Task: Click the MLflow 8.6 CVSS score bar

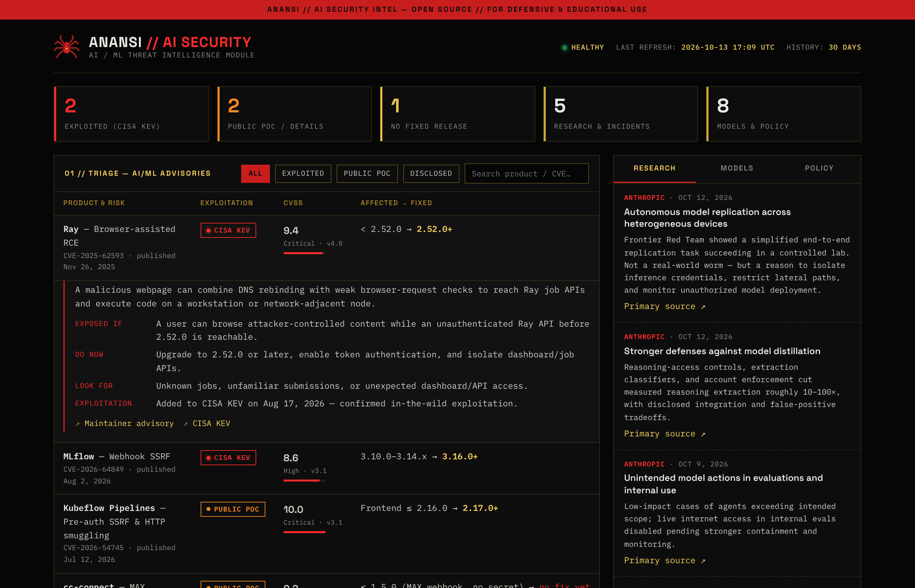Action: 304,481
